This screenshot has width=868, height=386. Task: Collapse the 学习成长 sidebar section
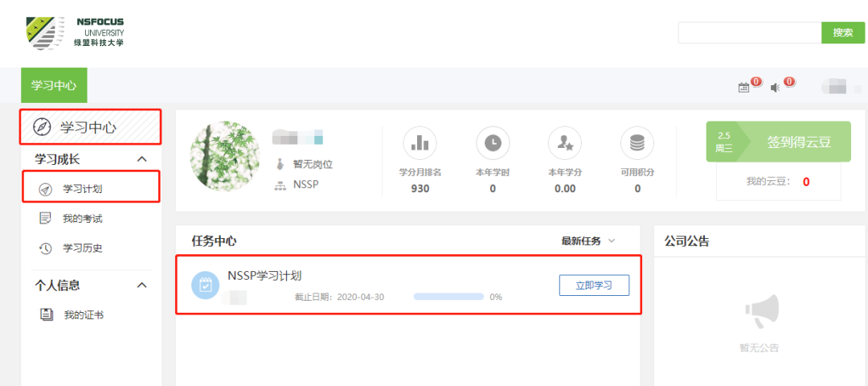pyautogui.click(x=142, y=159)
